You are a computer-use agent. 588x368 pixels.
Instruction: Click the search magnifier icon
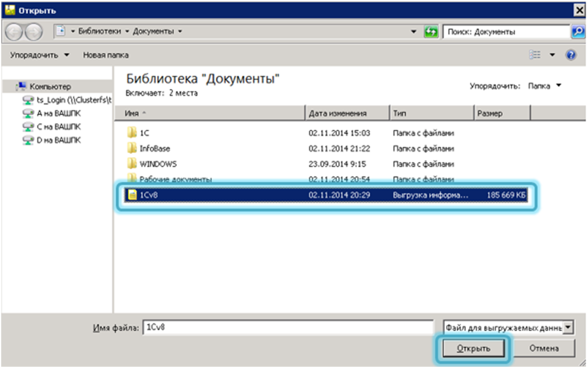pos(578,32)
